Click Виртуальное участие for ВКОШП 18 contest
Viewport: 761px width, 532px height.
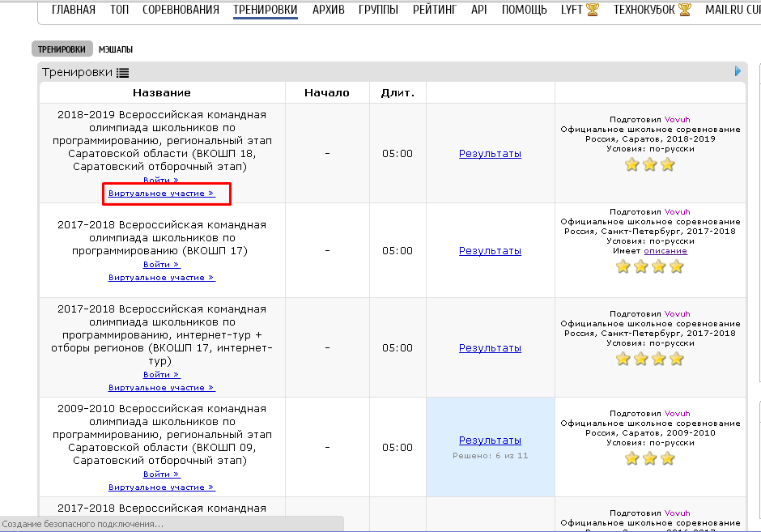[x=162, y=194]
